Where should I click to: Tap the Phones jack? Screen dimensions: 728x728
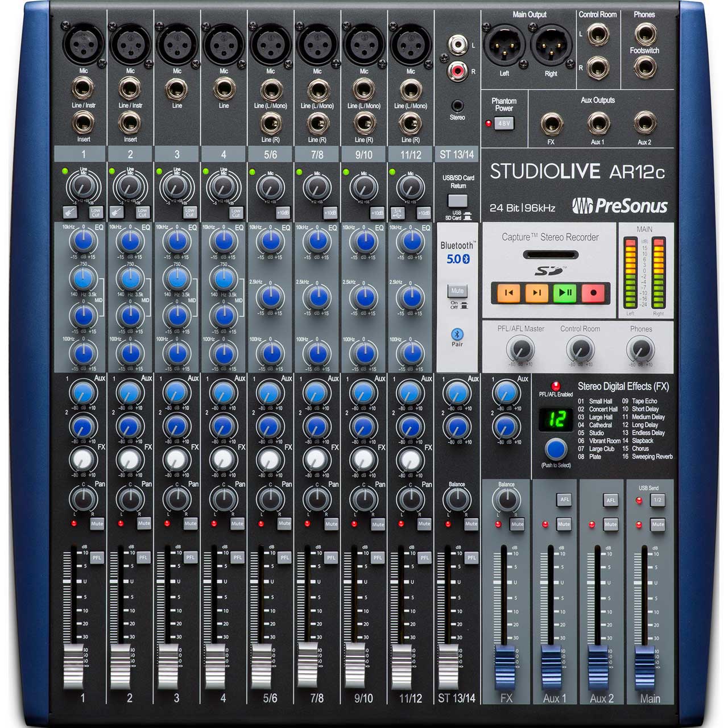click(x=644, y=34)
